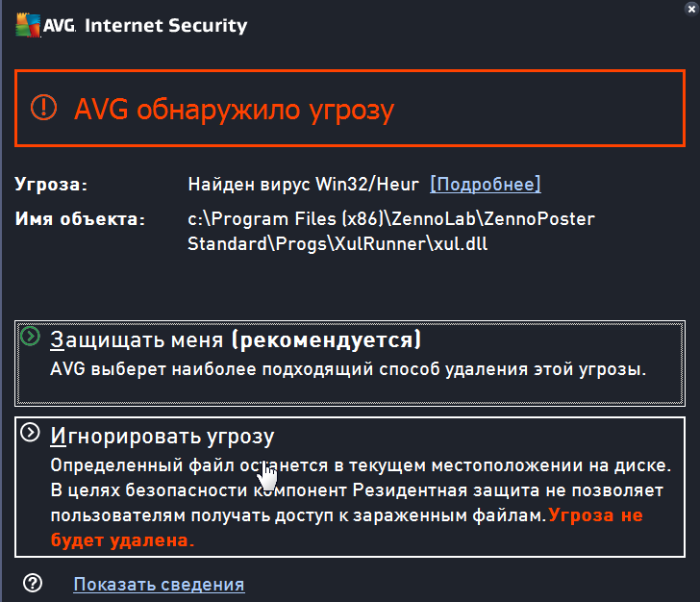Click the AVG обнаружило угрозу banner heading
The image size is (700, 602).
[x=234, y=110]
